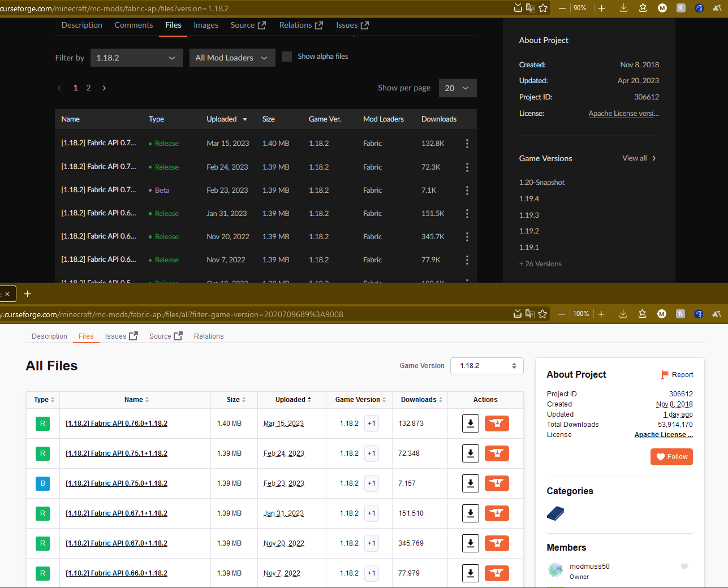Open new browser tab with plus button
The height and width of the screenshot is (588, 728).
[27, 294]
